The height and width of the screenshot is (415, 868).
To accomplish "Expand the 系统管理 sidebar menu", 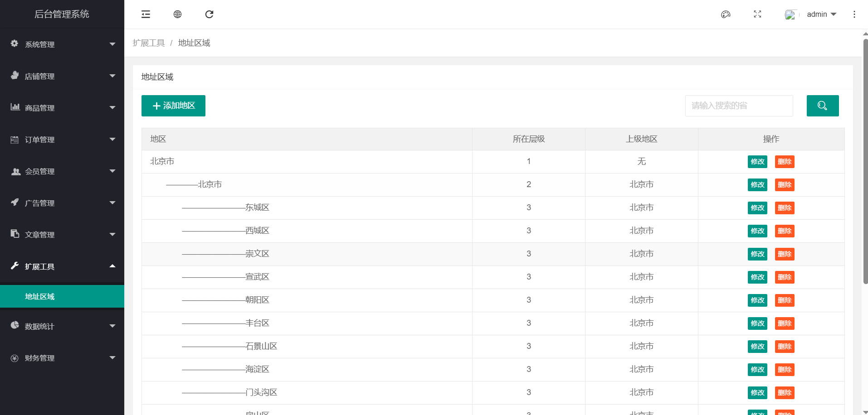I will [62, 44].
